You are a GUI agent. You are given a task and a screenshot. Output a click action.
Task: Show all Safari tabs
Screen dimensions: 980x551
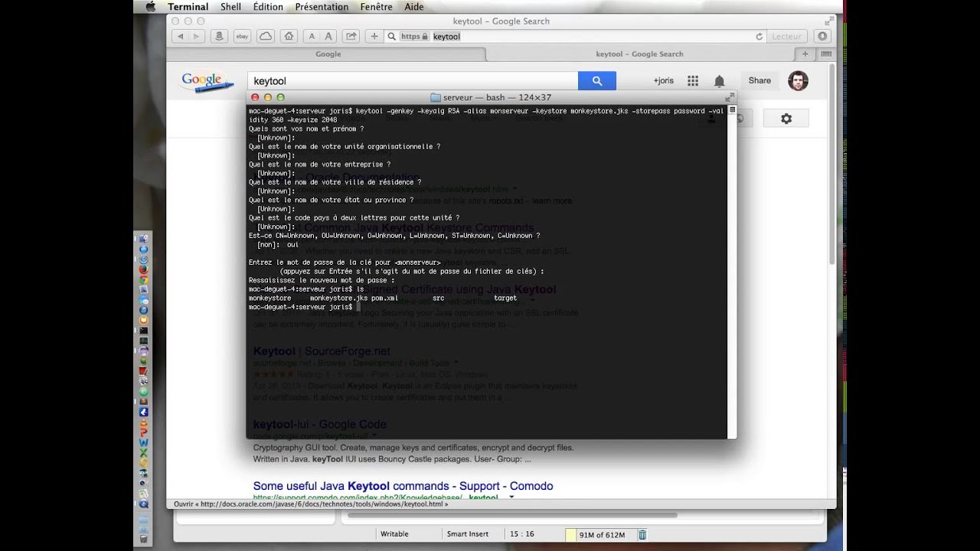click(x=825, y=54)
